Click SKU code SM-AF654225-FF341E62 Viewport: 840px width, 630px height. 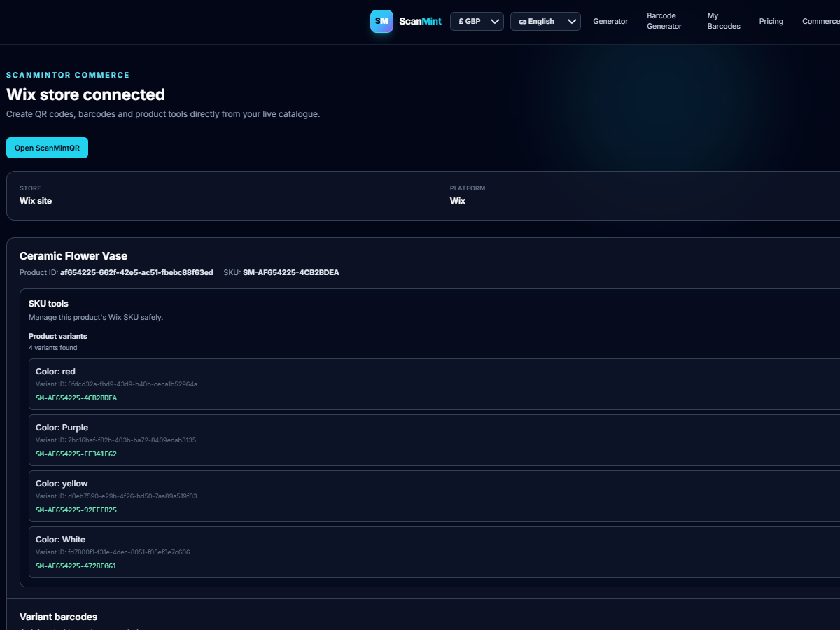pyautogui.click(x=76, y=454)
